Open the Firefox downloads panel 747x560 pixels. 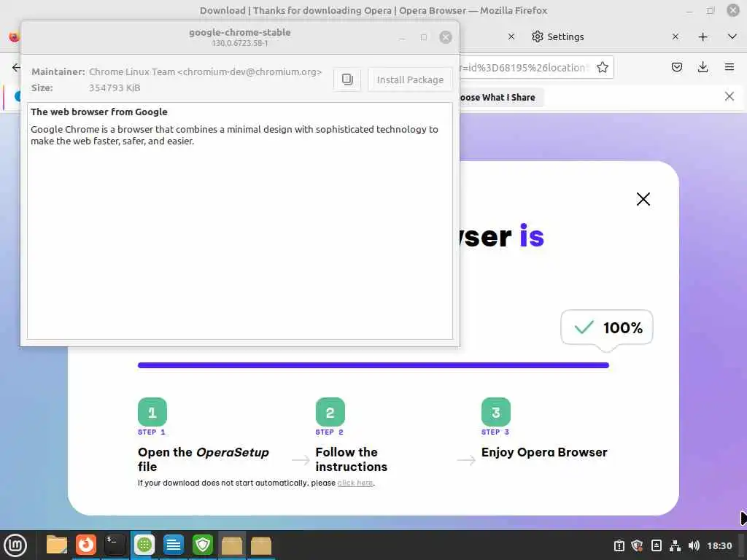point(703,67)
